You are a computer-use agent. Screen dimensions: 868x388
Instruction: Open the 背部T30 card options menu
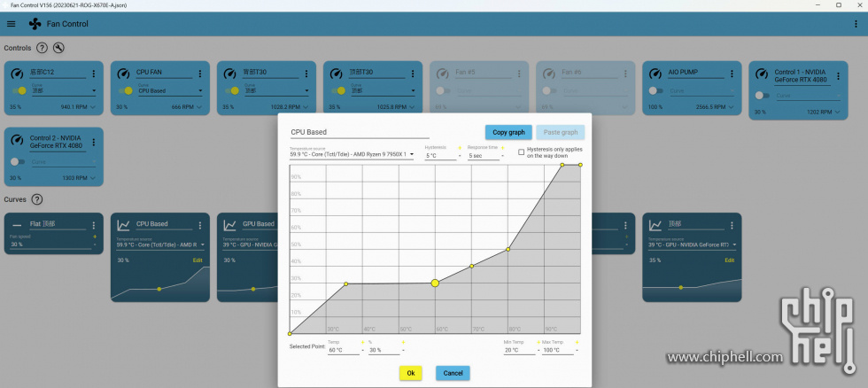pyautogui.click(x=306, y=74)
